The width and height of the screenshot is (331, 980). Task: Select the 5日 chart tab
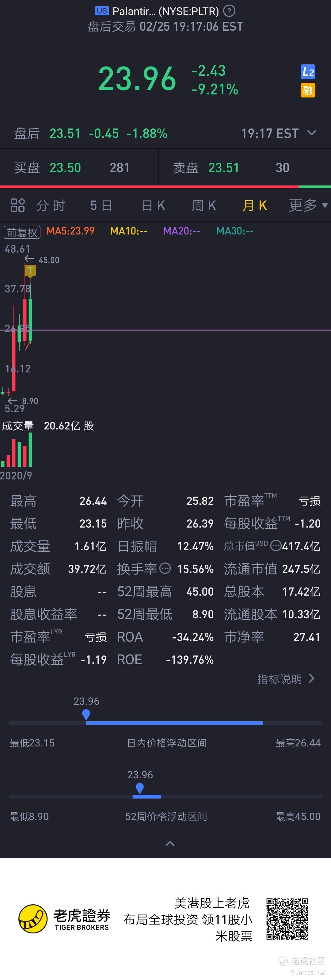(101, 205)
